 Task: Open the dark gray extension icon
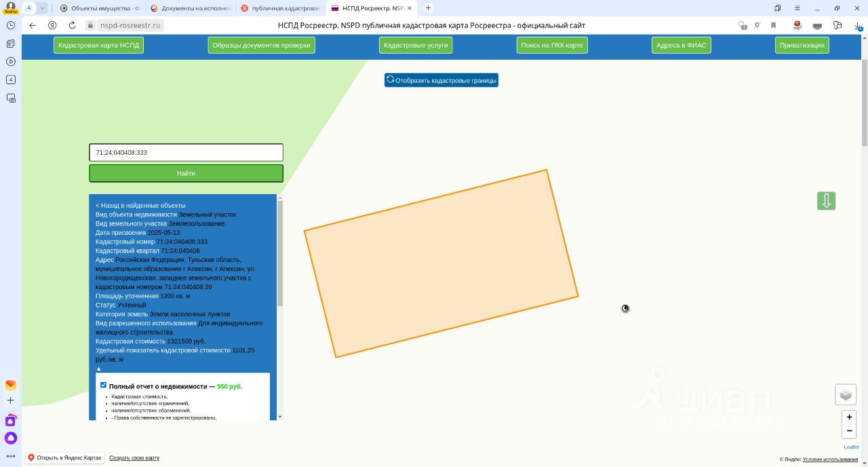817,25
